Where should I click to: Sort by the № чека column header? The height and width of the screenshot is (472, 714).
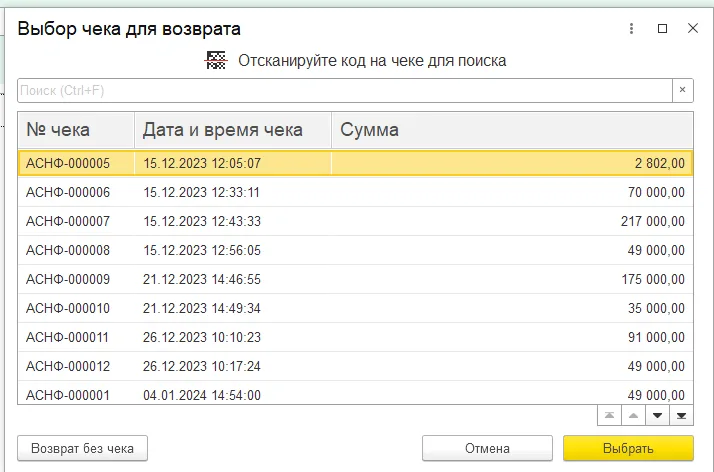[76, 130]
